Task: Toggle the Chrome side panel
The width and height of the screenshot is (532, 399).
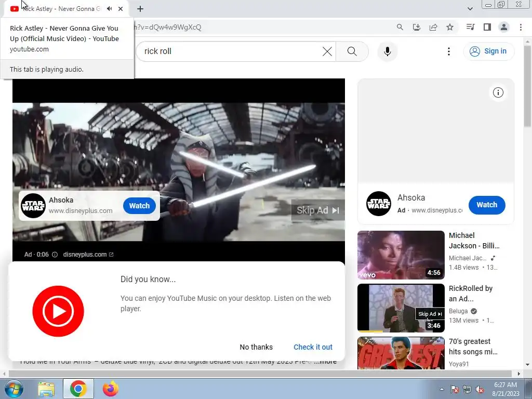Action: point(487,27)
